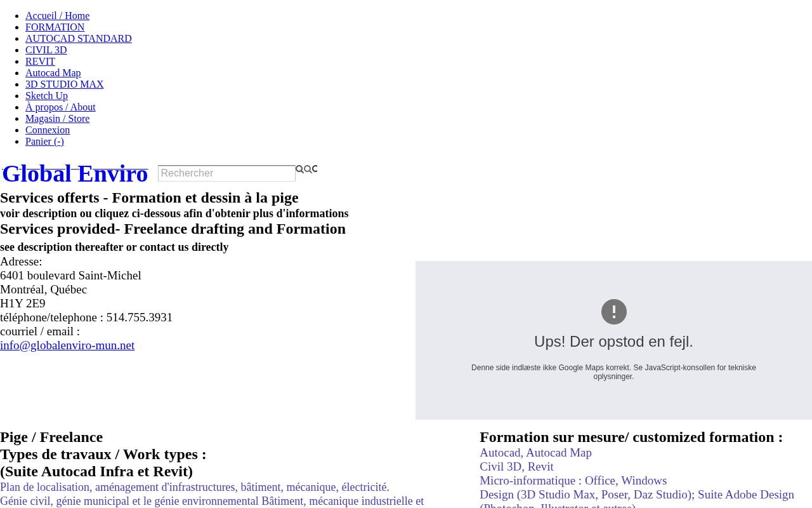The width and height of the screenshot is (812, 508).
Task: Open the REVIT page link
Action: click(x=40, y=62)
